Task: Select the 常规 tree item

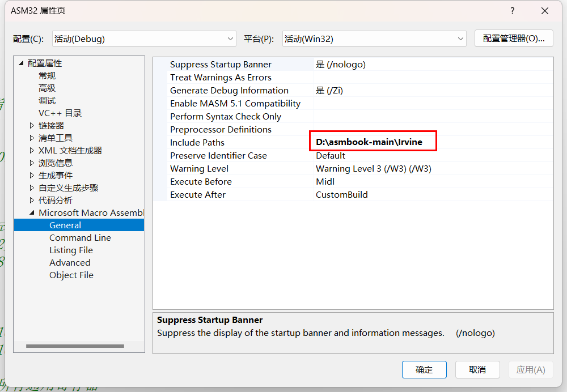Action: point(47,76)
